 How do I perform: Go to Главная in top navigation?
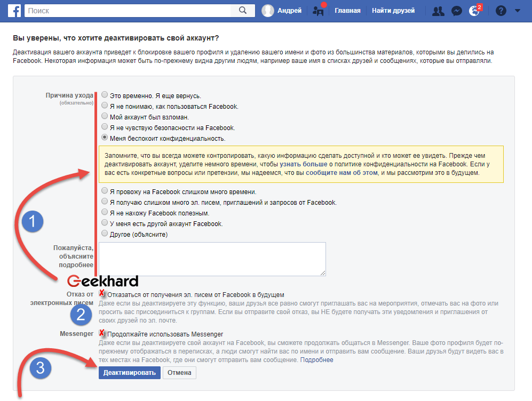(x=347, y=11)
